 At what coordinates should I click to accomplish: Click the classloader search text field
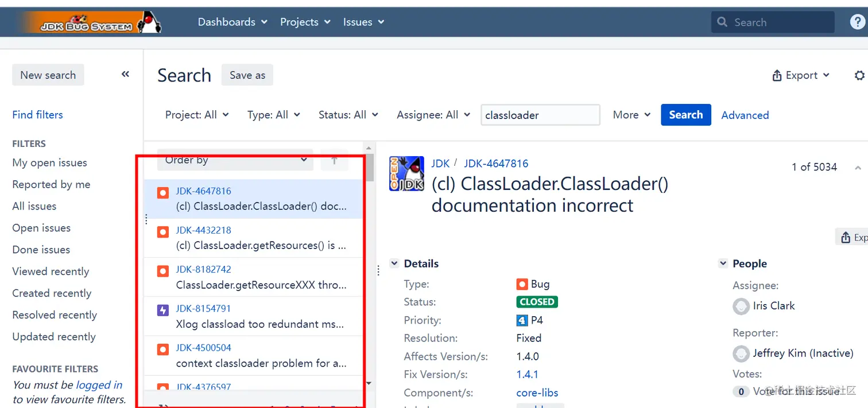click(540, 115)
